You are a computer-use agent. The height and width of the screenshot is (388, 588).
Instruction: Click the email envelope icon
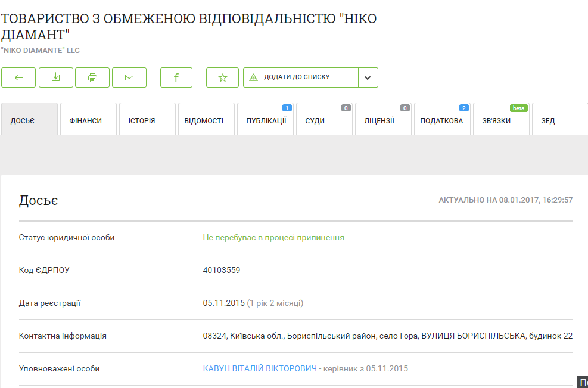[x=129, y=77]
